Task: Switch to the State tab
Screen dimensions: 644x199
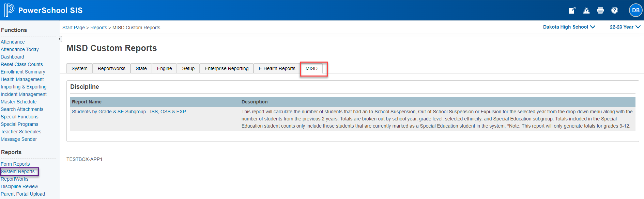Action: pyautogui.click(x=141, y=68)
